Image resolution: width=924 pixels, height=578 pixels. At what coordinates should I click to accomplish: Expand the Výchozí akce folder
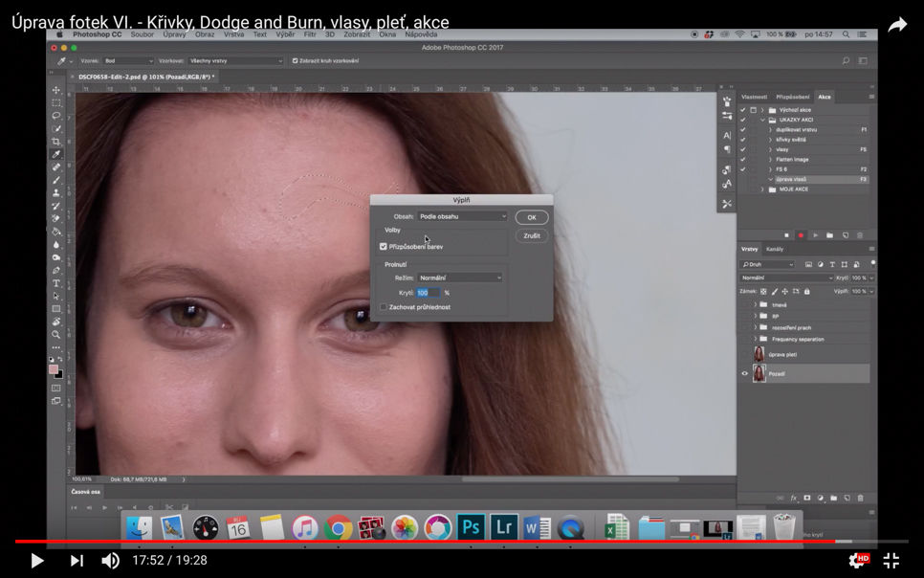click(762, 110)
